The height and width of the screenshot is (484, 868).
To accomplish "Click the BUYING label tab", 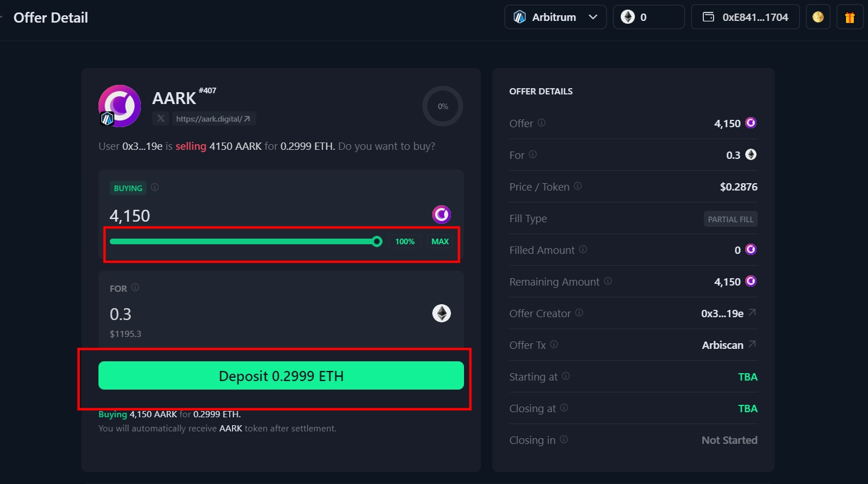I will pos(128,187).
